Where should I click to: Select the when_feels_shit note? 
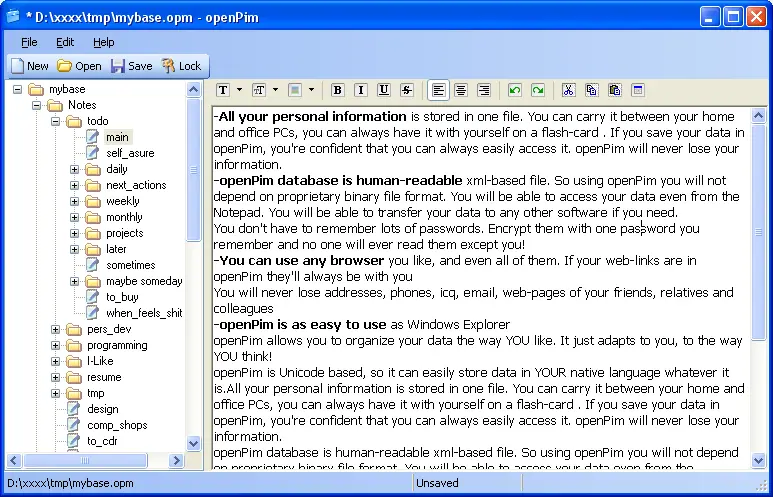pos(144,313)
